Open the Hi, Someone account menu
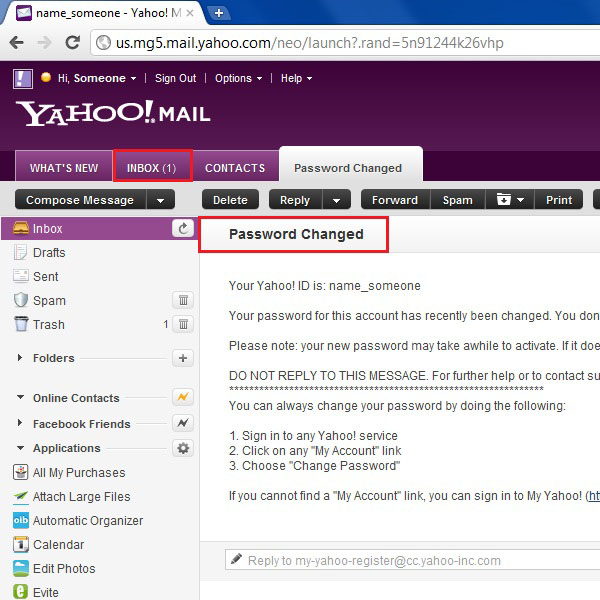 pos(97,78)
